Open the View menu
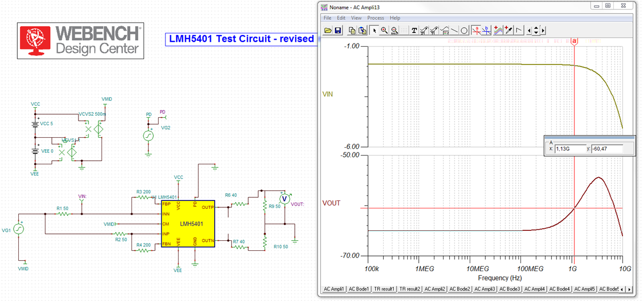 [356, 18]
